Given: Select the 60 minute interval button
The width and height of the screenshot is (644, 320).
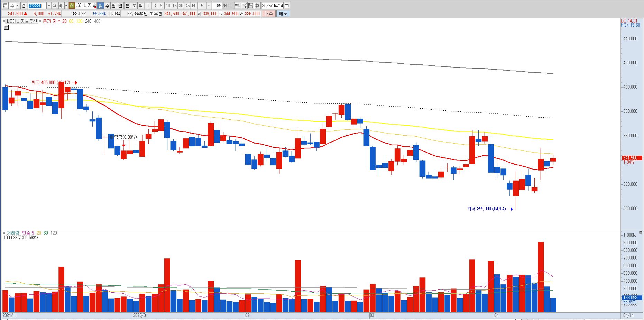Looking at the screenshot, I should 194,6.
